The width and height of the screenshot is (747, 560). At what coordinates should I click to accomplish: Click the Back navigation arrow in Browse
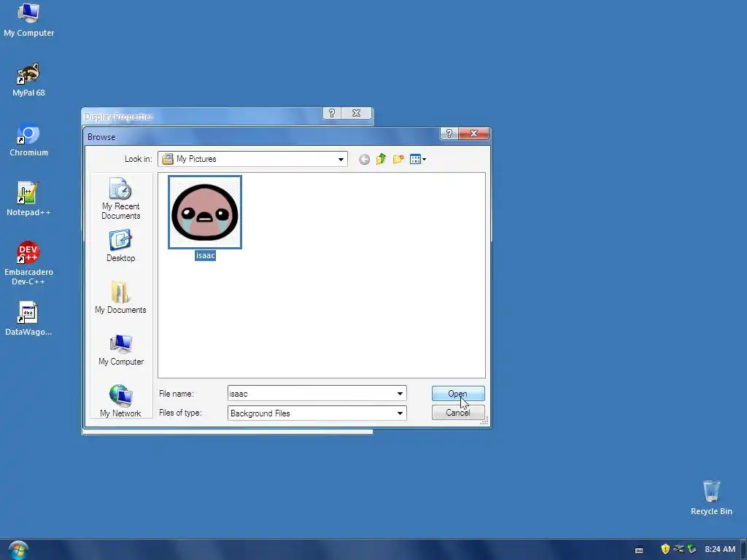coord(364,159)
